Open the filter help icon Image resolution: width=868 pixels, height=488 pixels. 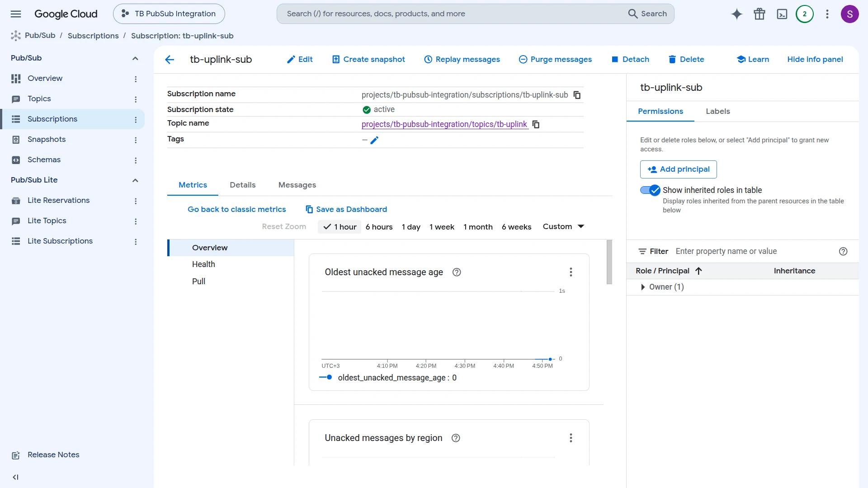click(843, 252)
